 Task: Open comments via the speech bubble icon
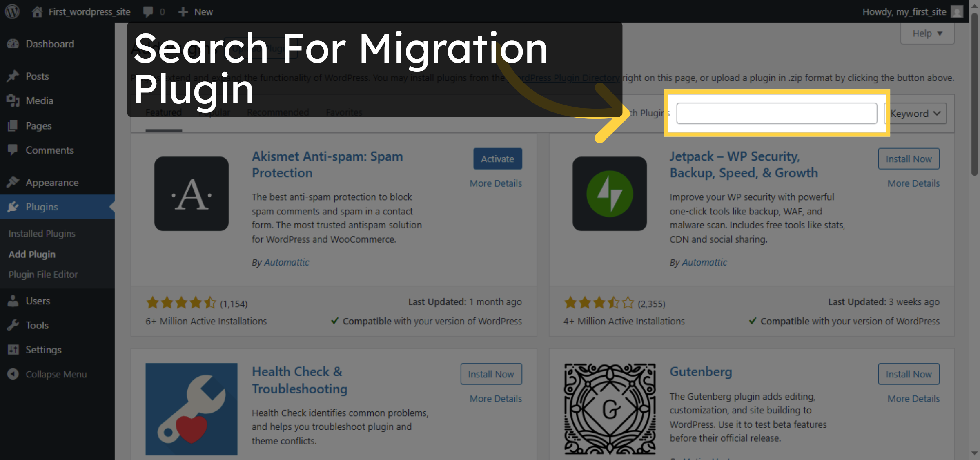pos(148,11)
